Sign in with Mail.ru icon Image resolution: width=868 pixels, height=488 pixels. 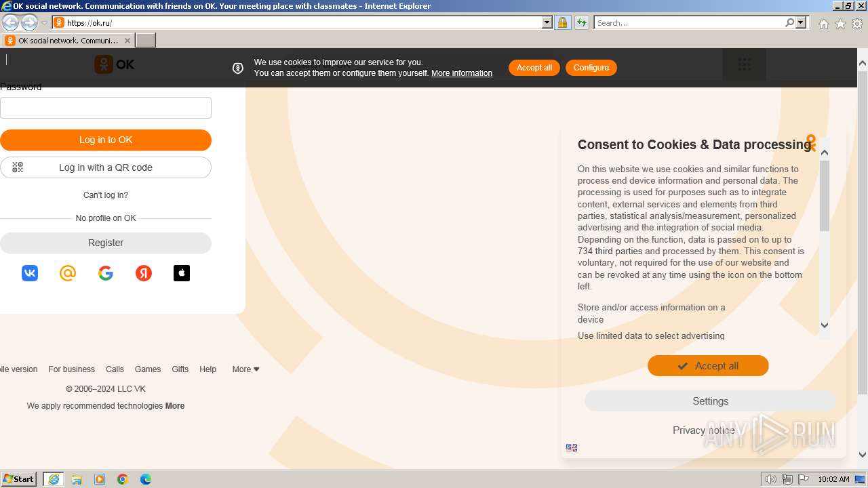(68, 273)
